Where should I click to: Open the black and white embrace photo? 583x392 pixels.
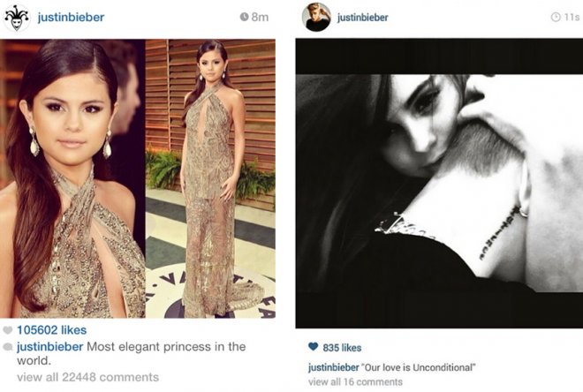click(439, 183)
